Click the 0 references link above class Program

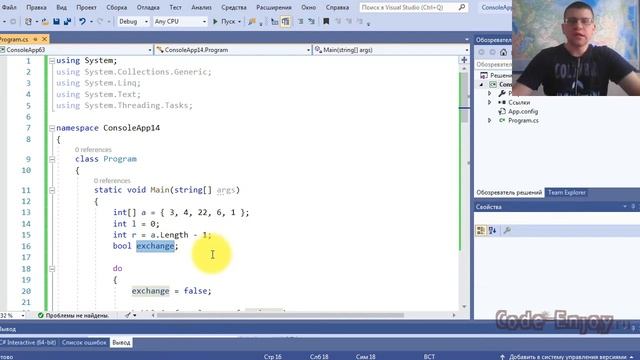(93, 150)
